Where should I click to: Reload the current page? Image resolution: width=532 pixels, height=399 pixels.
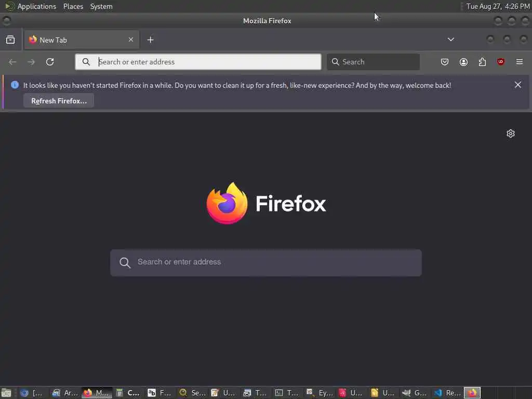(x=50, y=62)
